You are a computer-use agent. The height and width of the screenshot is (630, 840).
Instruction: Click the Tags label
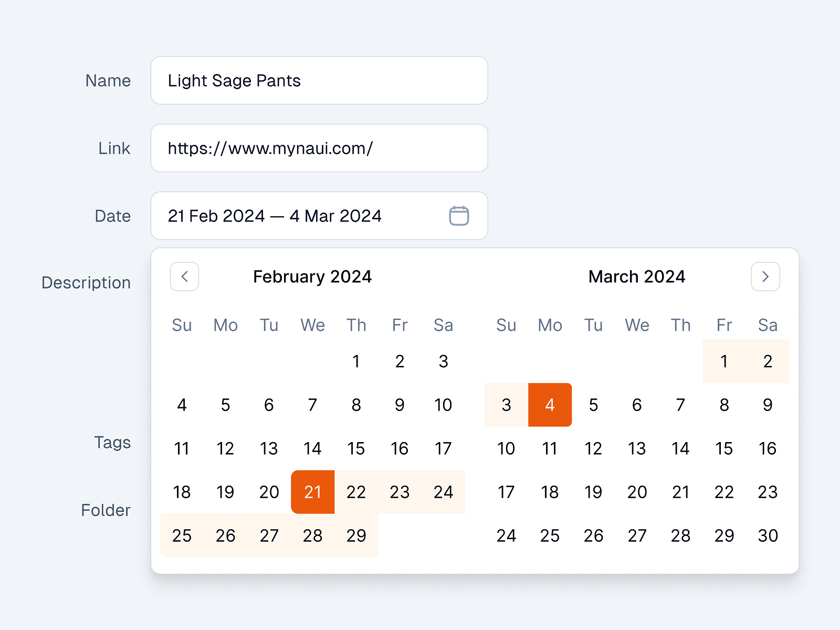113,443
